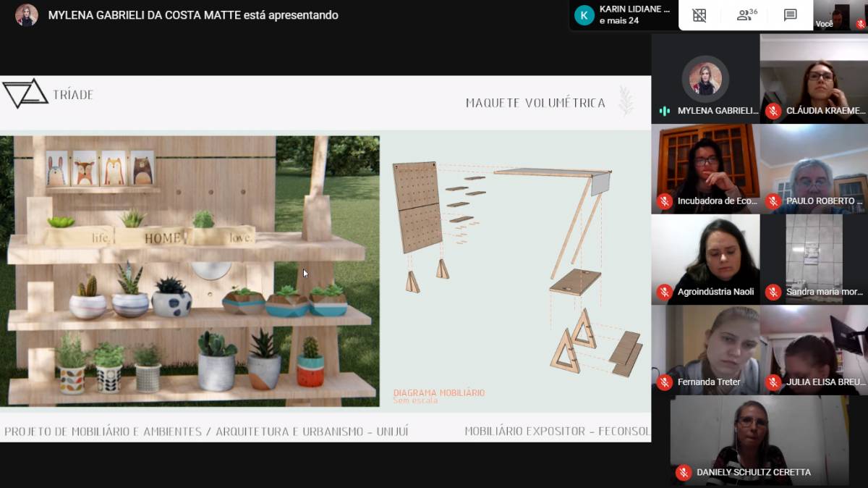Click the presenter avatar in the top bar
868x488 pixels.
pos(27,15)
